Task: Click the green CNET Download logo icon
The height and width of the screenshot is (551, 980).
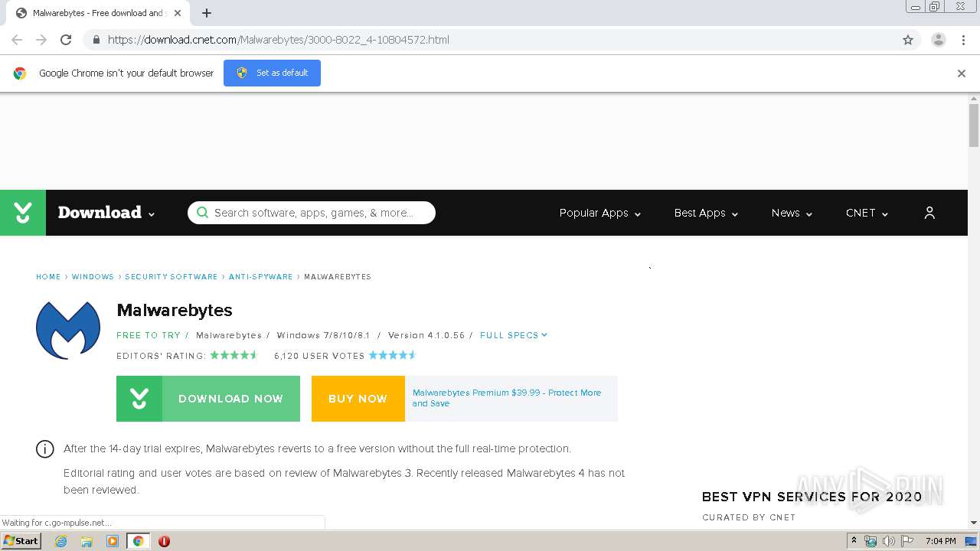Action: coord(23,213)
